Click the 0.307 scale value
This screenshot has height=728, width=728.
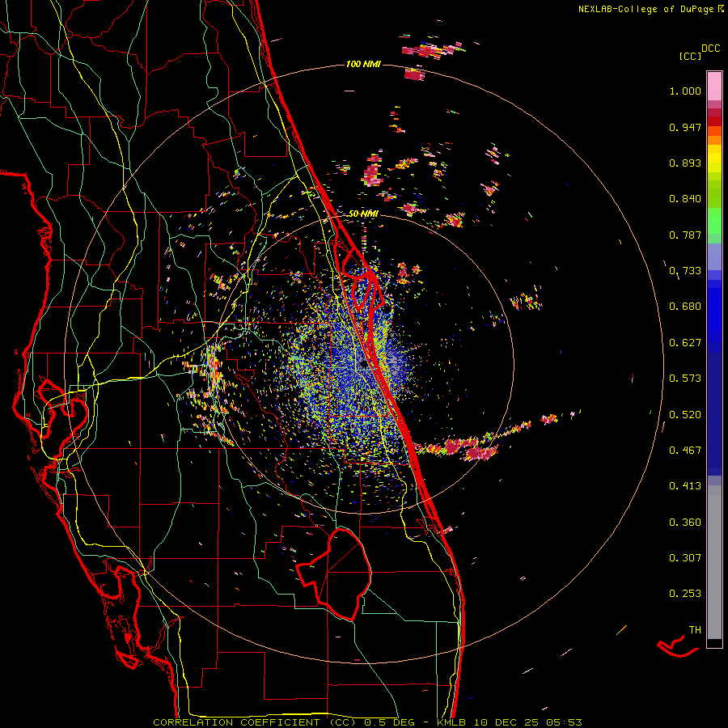pyautogui.click(x=685, y=558)
